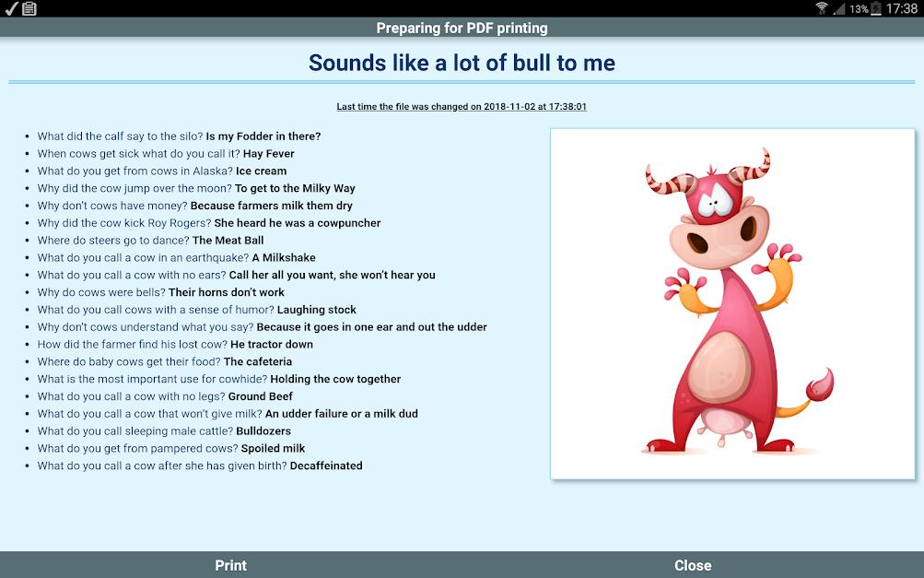924x578 pixels.
Task: Select the 'Hay Fever' joke line
Action: pos(166,153)
